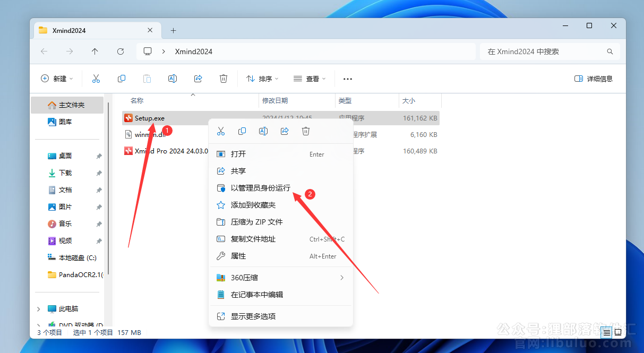This screenshot has height=353, width=644.
Task: Select the Xmind2024 tab
Action: point(96,31)
